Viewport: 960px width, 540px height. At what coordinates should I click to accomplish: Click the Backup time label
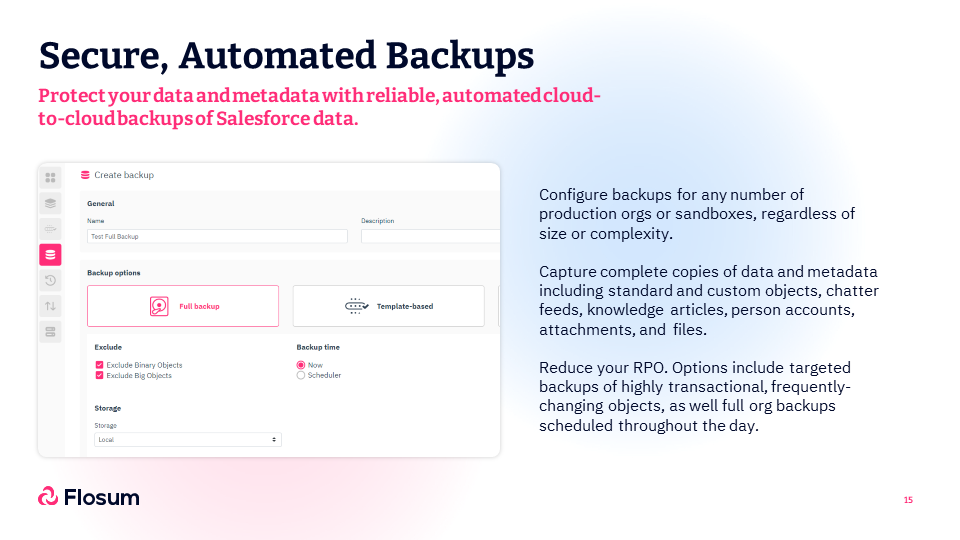(318, 347)
